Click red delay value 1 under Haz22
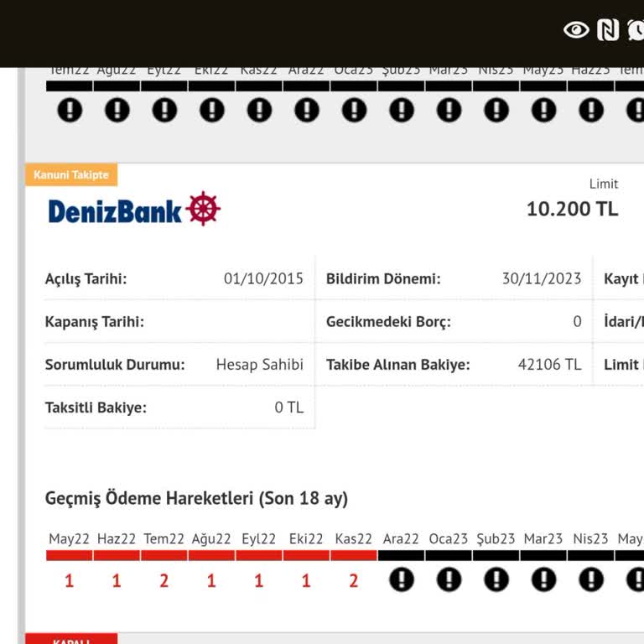The height and width of the screenshot is (644, 644). click(x=117, y=581)
